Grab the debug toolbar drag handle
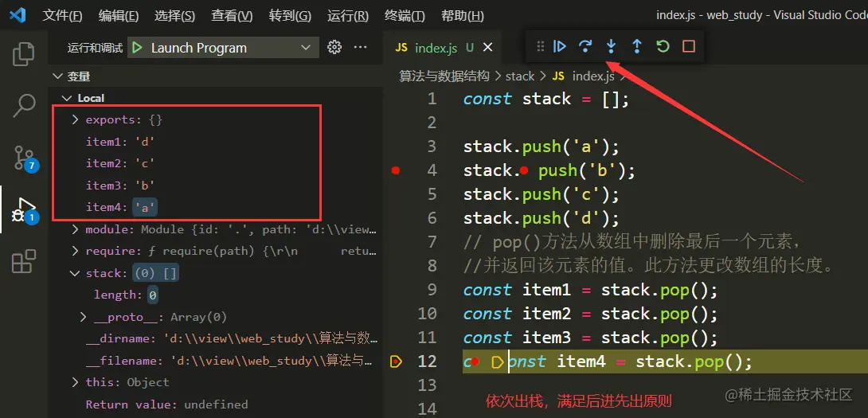Image resolution: width=868 pixels, height=418 pixels. click(x=540, y=46)
